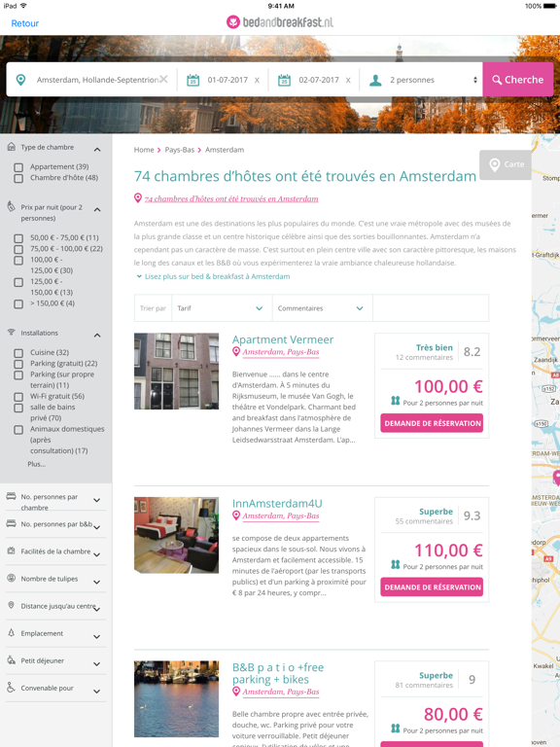Collapse the Installations section
Viewport: 560px width, 747px height.
(x=97, y=335)
